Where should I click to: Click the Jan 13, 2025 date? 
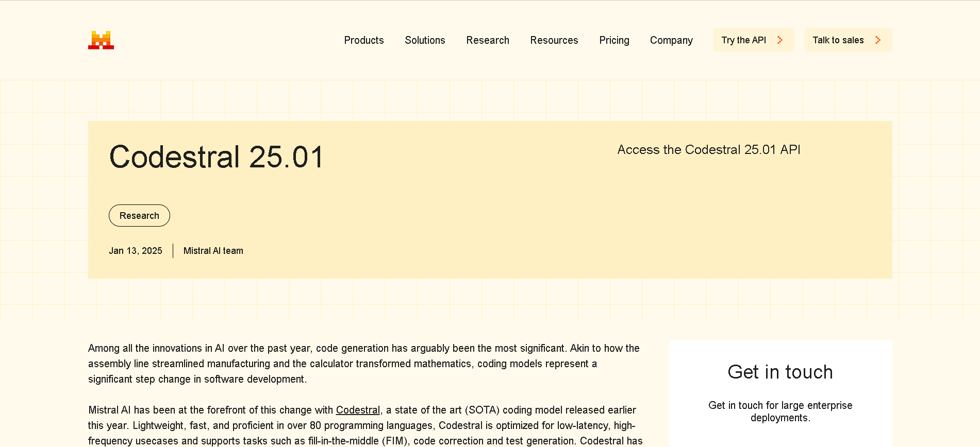[136, 251]
